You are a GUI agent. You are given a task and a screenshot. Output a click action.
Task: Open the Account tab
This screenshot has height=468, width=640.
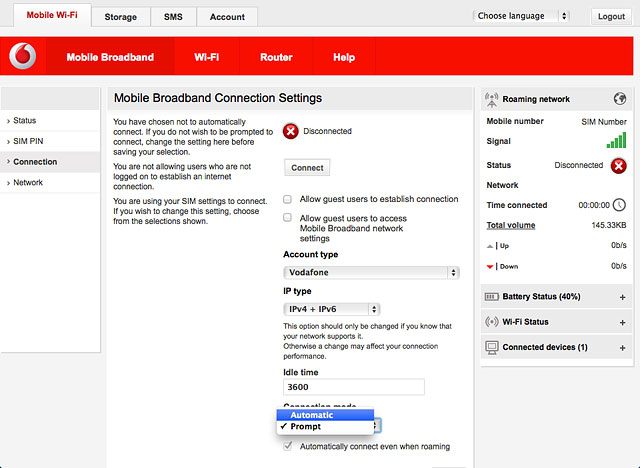(x=227, y=17)
